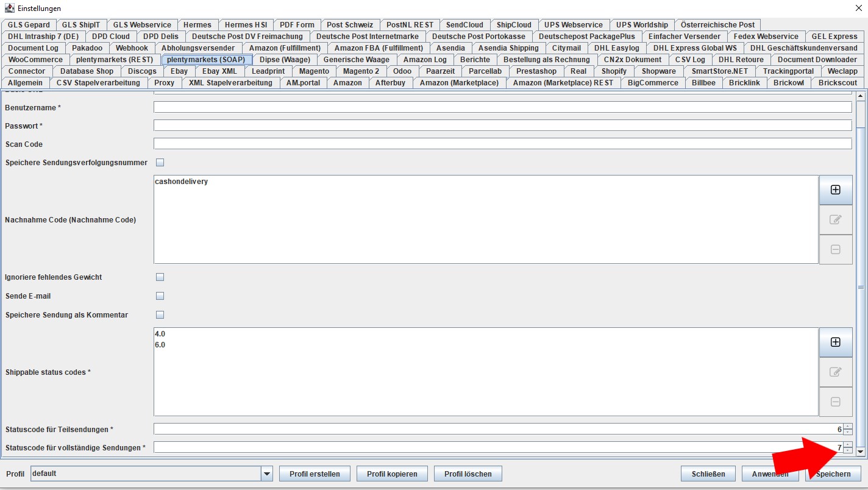The image size is (868, 490).
Task: Switch to the SendCloud tab
Action: pyautogui.click(x=464, y=25)
